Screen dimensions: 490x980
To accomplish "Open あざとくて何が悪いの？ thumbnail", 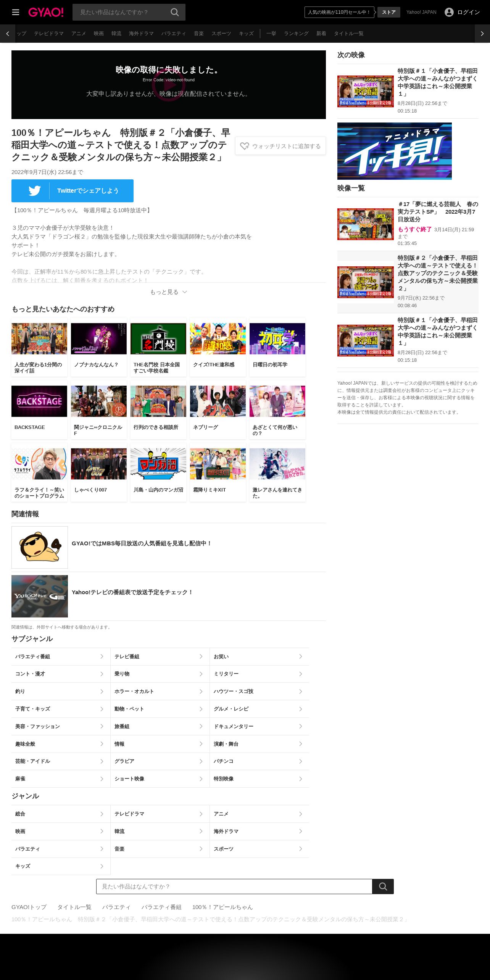I will pyautogui.click(x=277, y=401).
